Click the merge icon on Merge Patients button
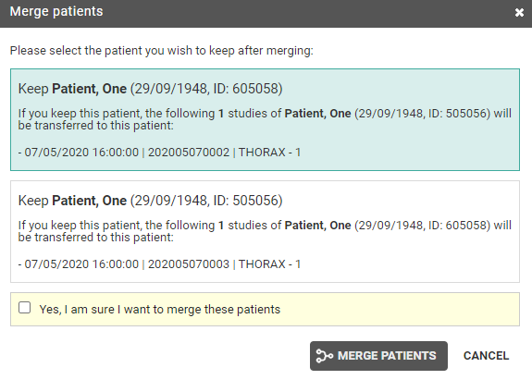The image size is (532, 392). point(325,356)
